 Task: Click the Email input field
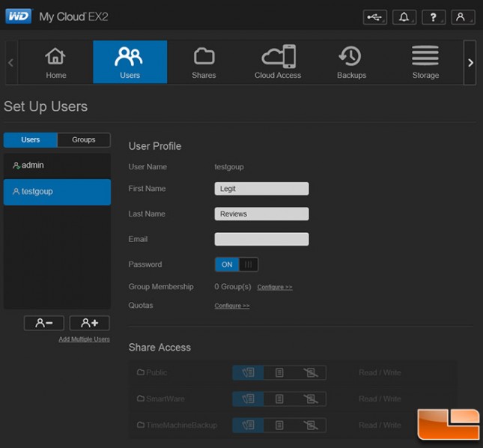(261, 239)
